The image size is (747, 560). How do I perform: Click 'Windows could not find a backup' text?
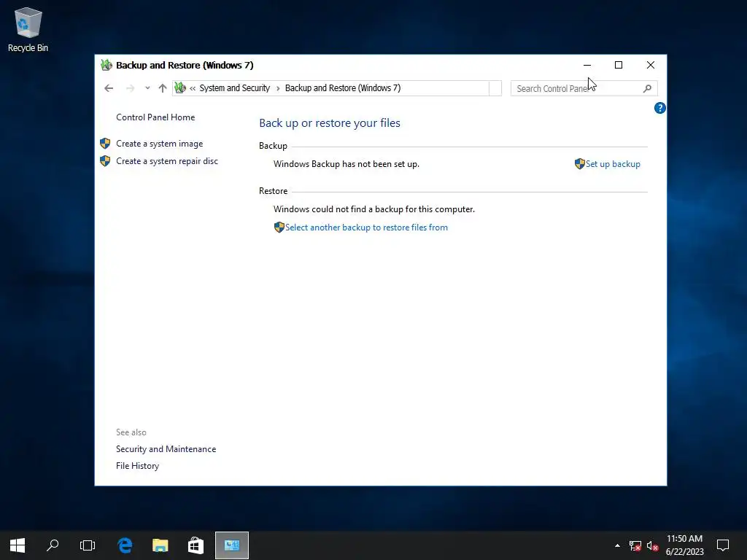[374, 209]
